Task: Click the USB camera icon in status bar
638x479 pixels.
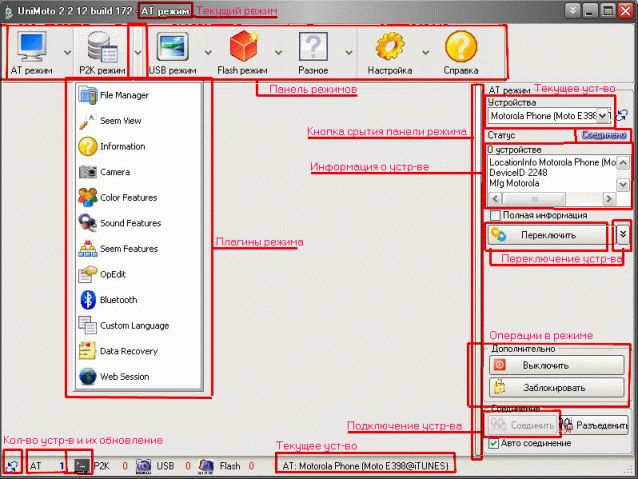Action: click(x=143, y=466)
